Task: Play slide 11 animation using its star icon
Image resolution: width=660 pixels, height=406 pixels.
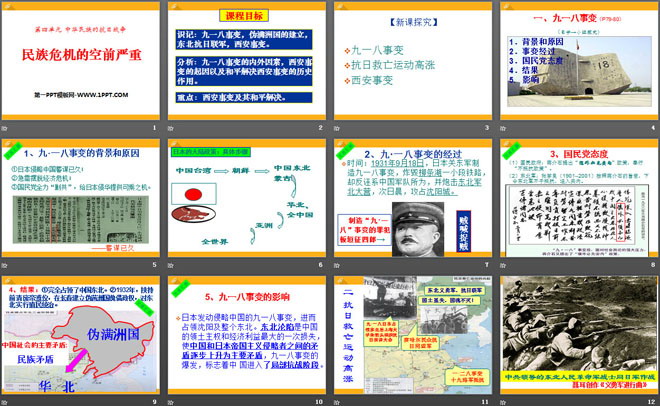Action: point(337,402)
